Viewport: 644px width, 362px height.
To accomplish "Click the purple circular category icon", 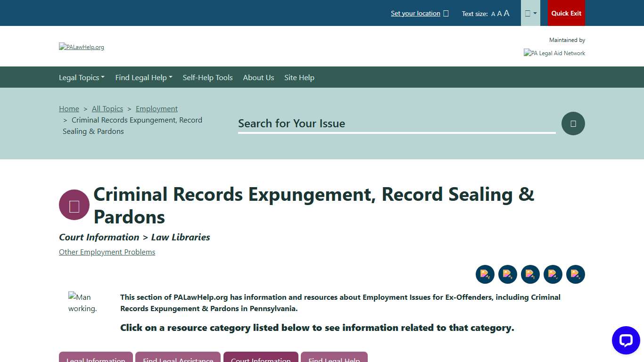I will (74, 205).
